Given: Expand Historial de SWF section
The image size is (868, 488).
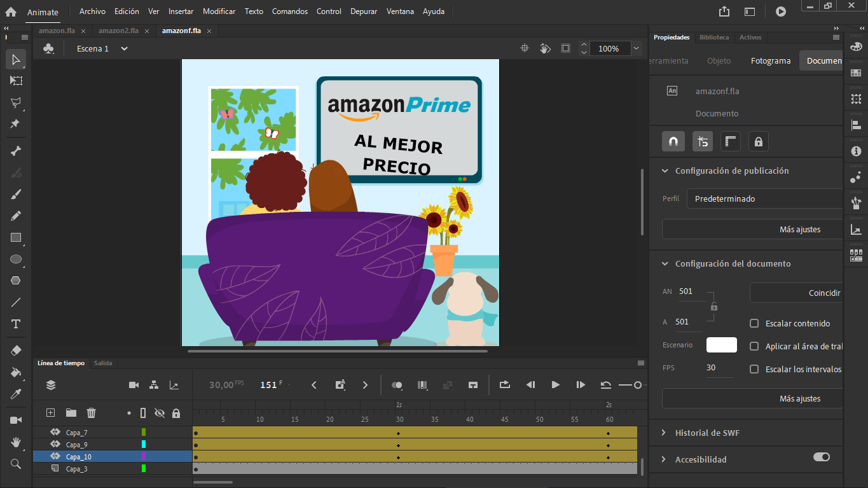Looking at the screenshot, I should pyautogui.click(x=665, y=433).
